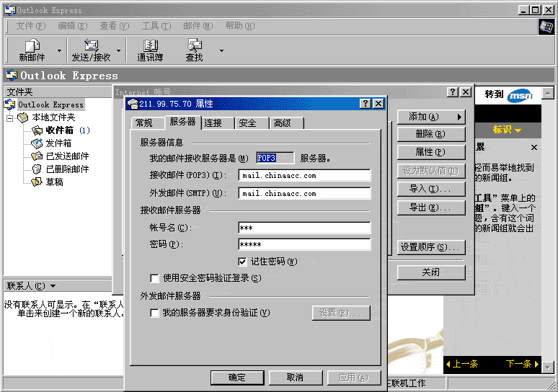Switch to the 安全 tab

pyautogui.click(x=252, y=123)
